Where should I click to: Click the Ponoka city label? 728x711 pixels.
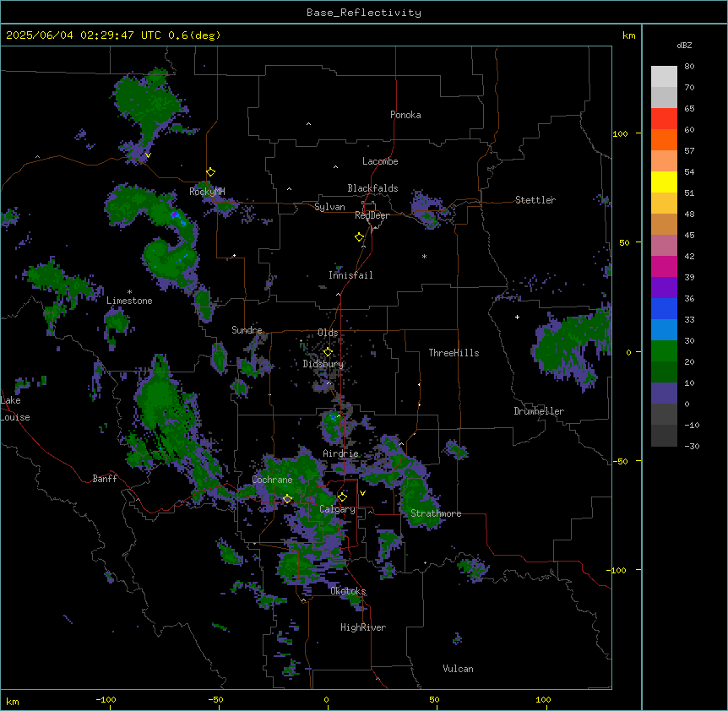(x=405, y=115)
